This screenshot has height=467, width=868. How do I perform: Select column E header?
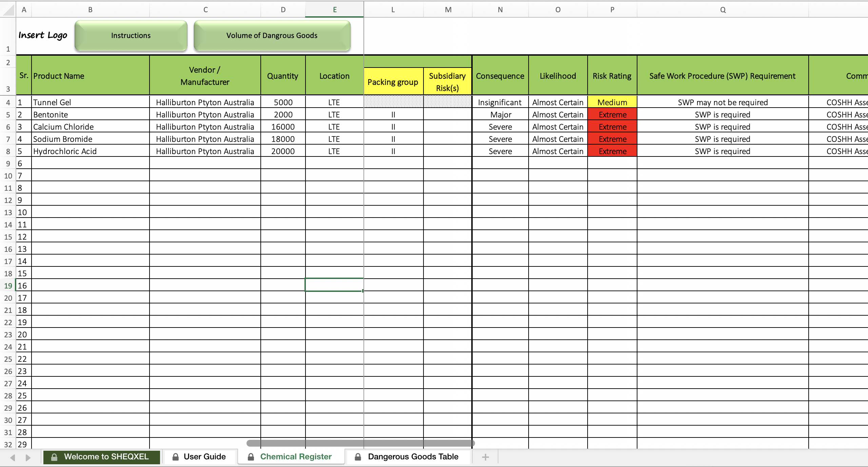coord(335,10)
